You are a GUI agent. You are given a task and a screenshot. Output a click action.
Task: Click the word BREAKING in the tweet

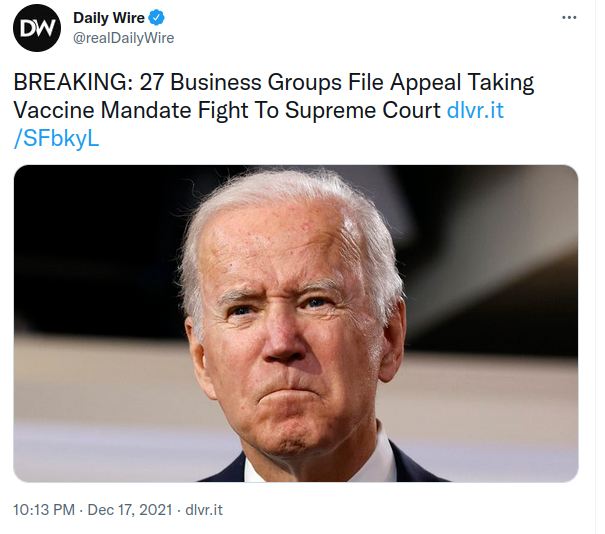[x=73, y=82]
